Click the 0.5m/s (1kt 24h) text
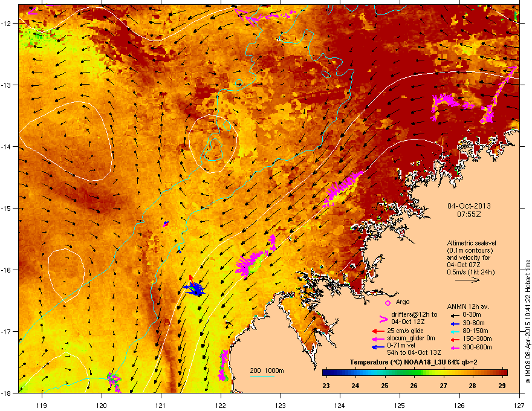This screenshot has width=532, height=411. [470, 272]
